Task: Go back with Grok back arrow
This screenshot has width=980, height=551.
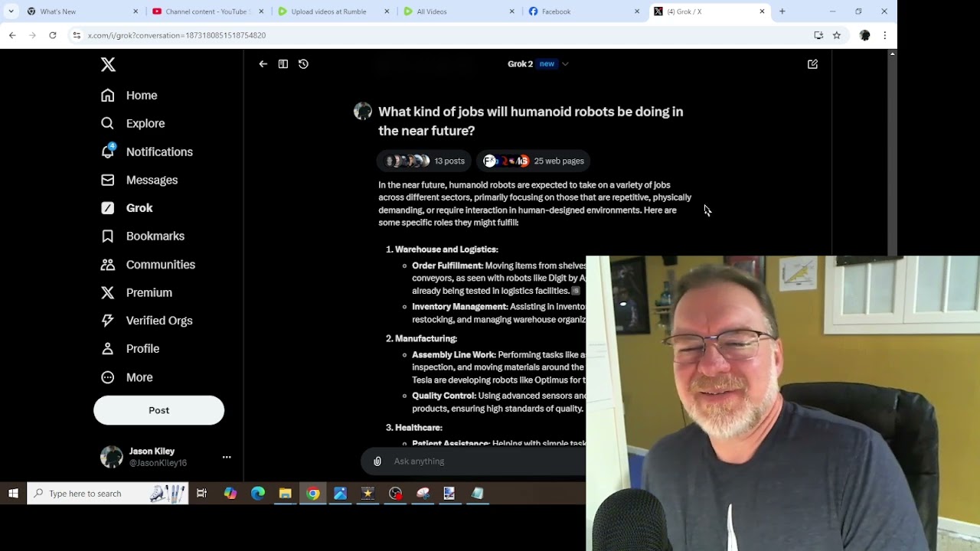Action: [263, 64]
